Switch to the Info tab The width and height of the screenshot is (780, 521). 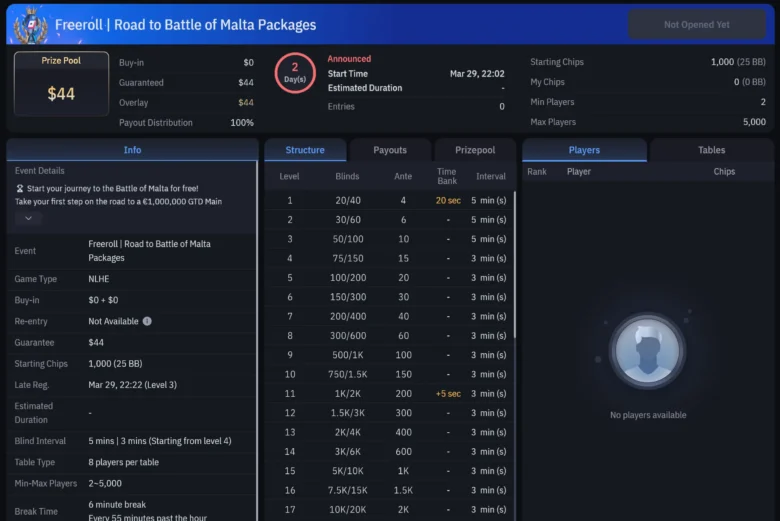point(132,150)
